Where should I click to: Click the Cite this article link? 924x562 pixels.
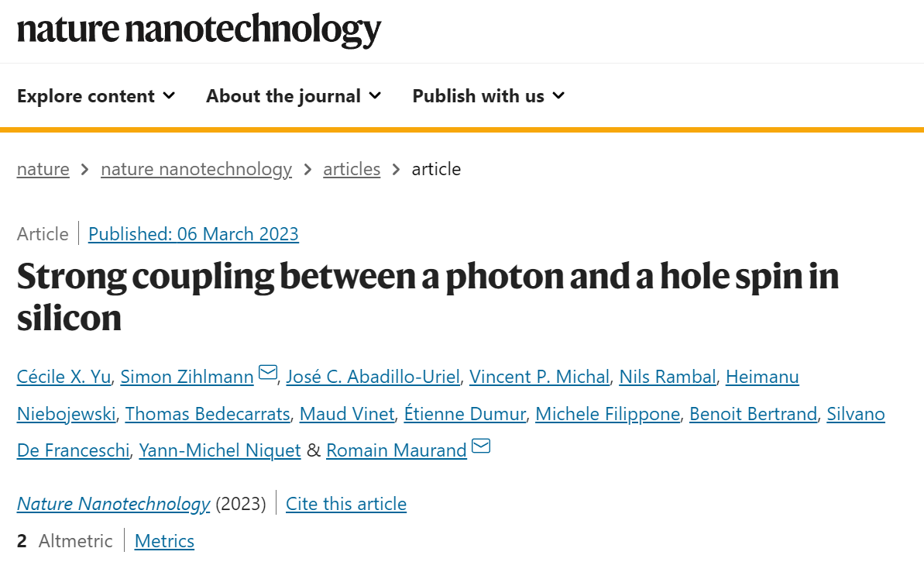coord(346,504)
